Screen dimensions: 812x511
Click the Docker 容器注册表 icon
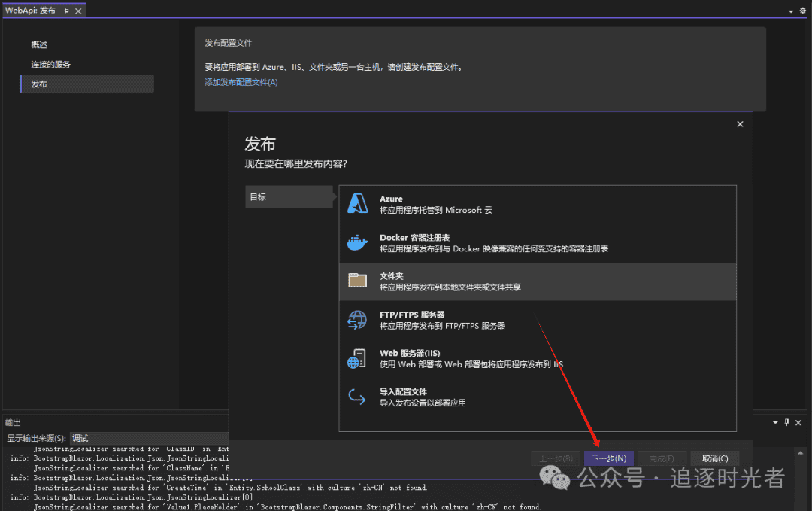pos(357,242)
